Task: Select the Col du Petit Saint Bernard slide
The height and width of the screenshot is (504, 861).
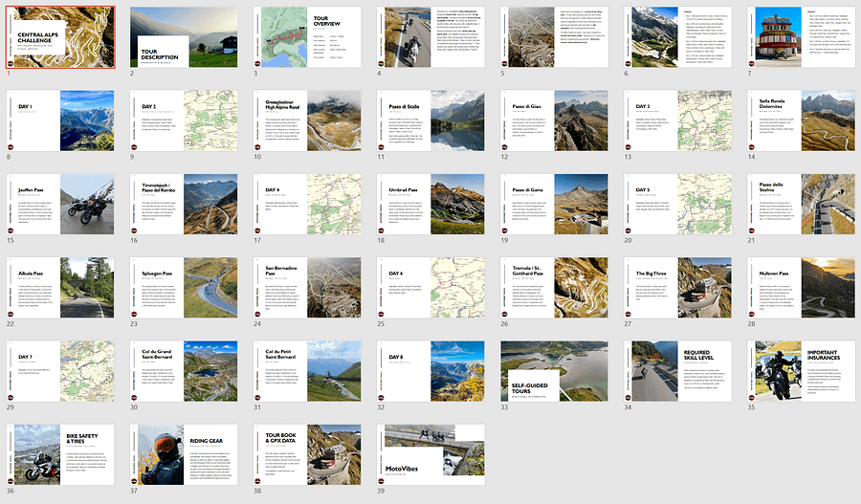Action: click(x=307, y=371)
